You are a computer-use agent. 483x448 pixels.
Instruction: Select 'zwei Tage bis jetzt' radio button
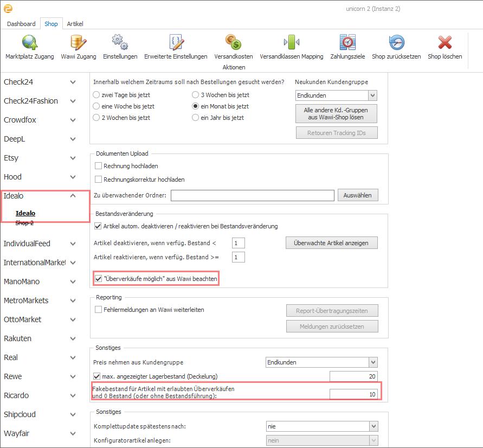[x=96, y=95]
